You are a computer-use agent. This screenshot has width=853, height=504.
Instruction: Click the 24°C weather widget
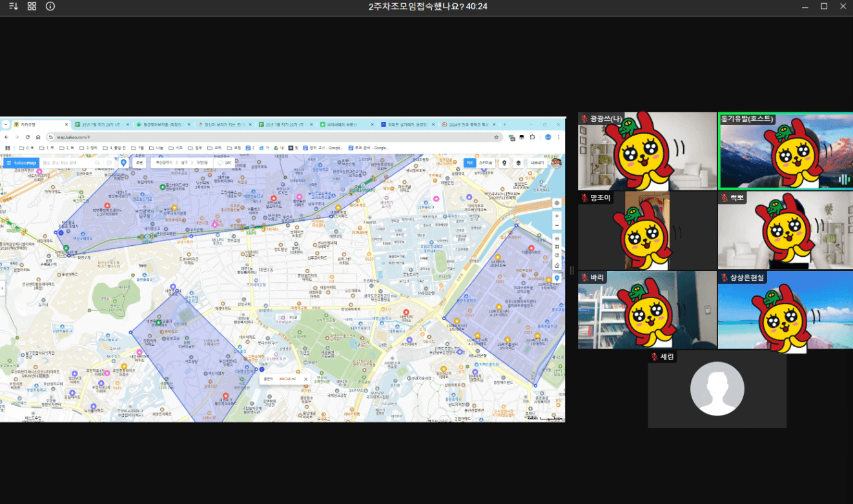(x=223, y=163)
